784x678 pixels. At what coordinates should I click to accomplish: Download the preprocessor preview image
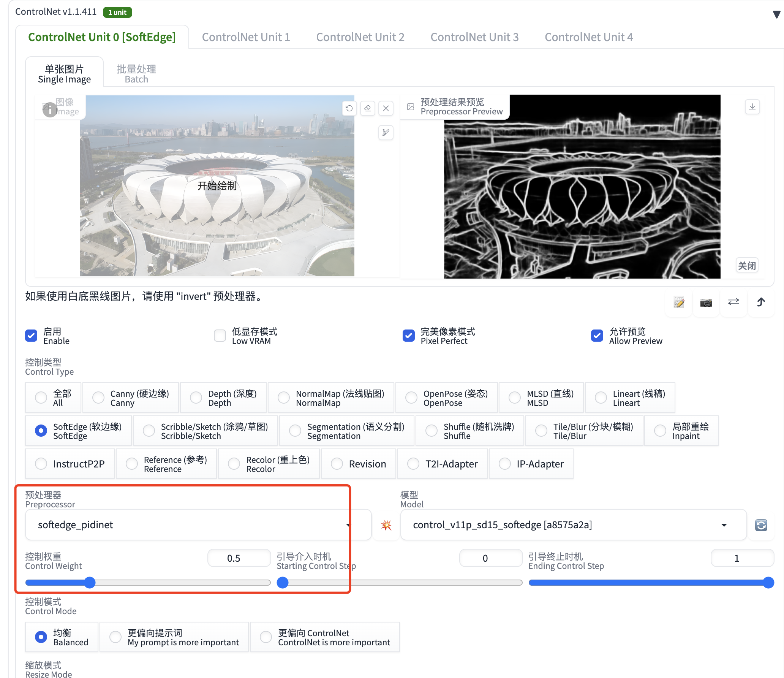[x=752, y=107]
